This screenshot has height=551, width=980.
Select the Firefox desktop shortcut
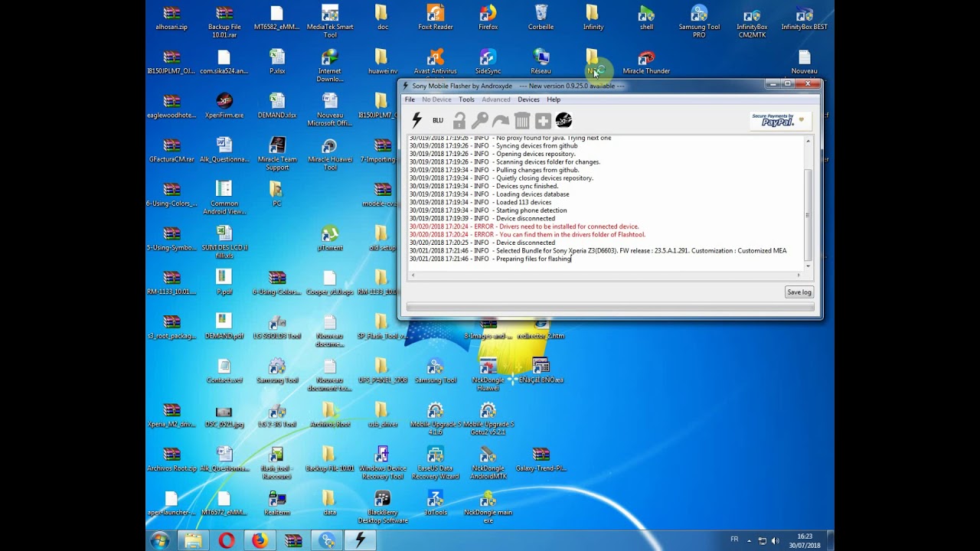point(488,18)
